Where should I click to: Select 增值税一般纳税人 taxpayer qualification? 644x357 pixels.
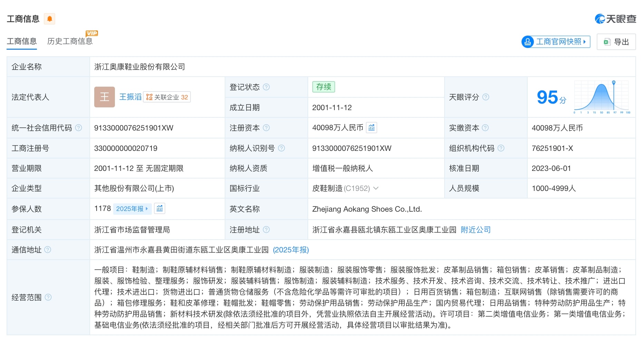pyautogui.click(x=342, y=168)
